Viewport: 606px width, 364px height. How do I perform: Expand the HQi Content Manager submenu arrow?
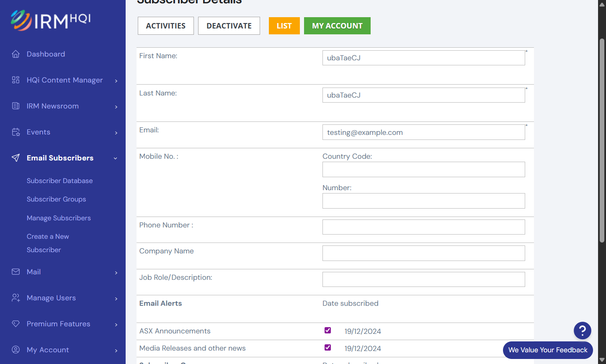point(116,81)
